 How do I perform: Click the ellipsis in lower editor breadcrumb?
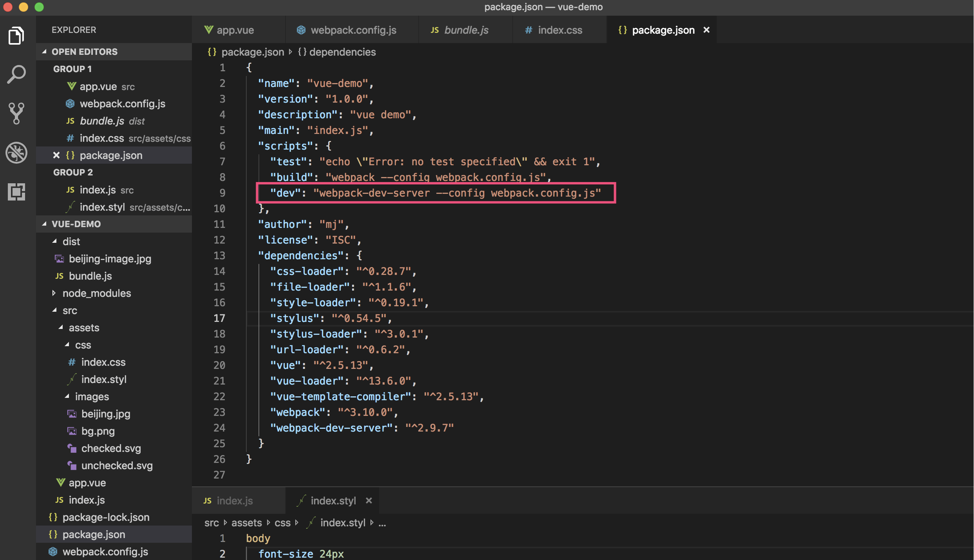tap(382, 523)
